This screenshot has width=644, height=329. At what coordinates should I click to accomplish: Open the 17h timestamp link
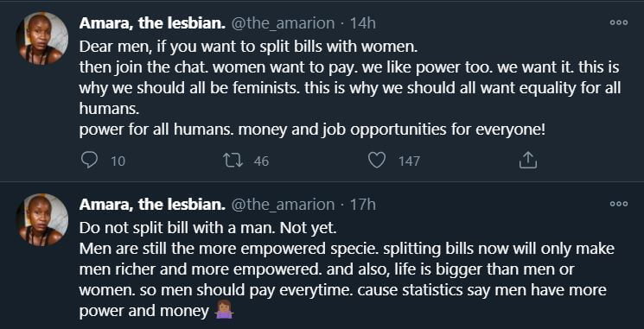[x=363, y=205]
